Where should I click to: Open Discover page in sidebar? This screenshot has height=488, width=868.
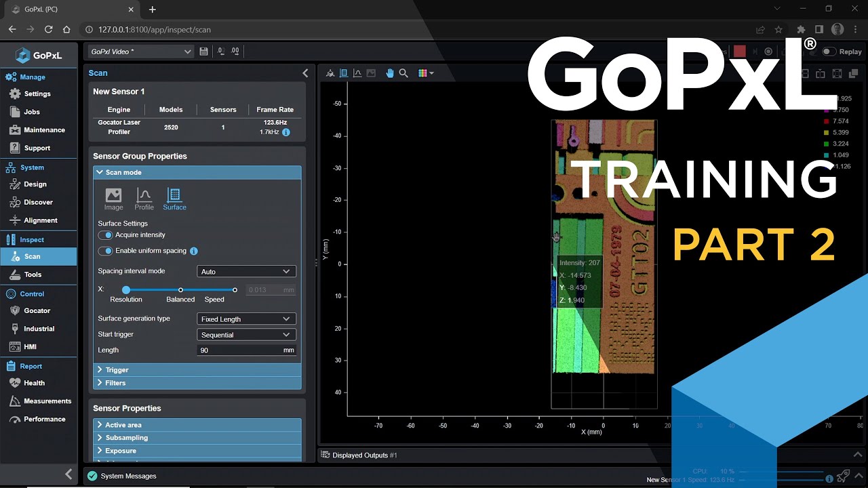coord(39,202)
